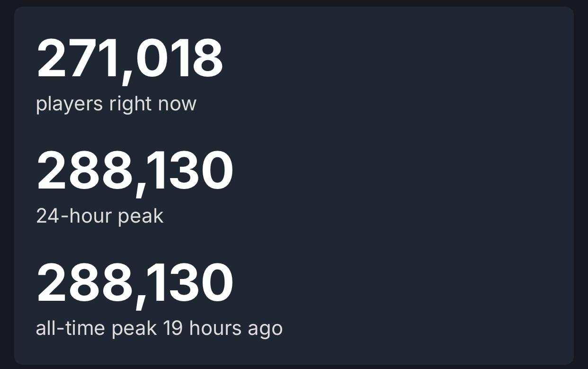This screenshot has height=369, width=588.
Task: Click the "all-time peak 19 hours ago" label
Action: coord(159,328)
